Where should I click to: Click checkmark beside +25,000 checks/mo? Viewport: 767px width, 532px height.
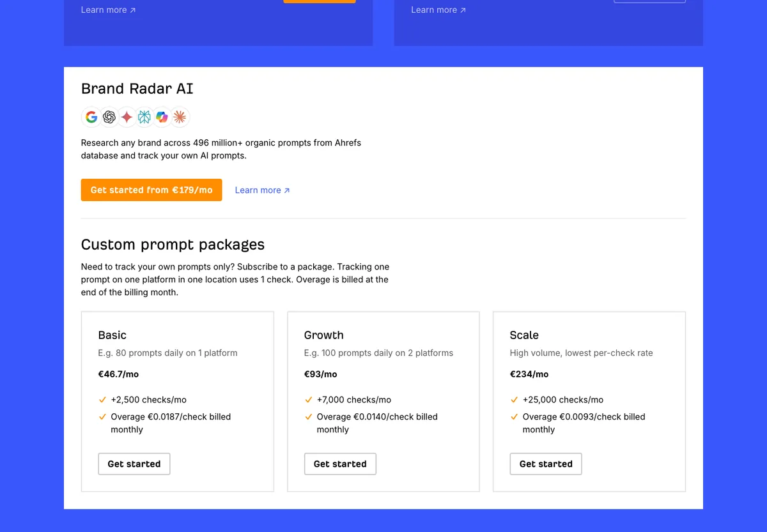point(514,400)
